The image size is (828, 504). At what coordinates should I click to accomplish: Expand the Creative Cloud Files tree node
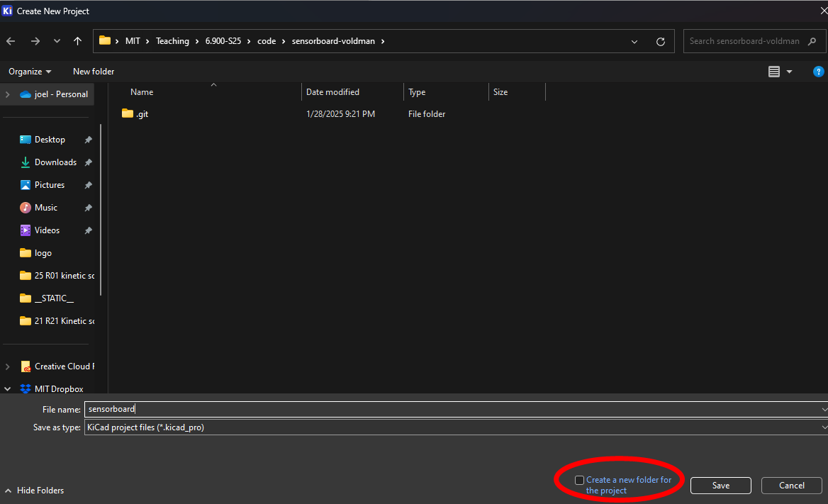point(8,366)
